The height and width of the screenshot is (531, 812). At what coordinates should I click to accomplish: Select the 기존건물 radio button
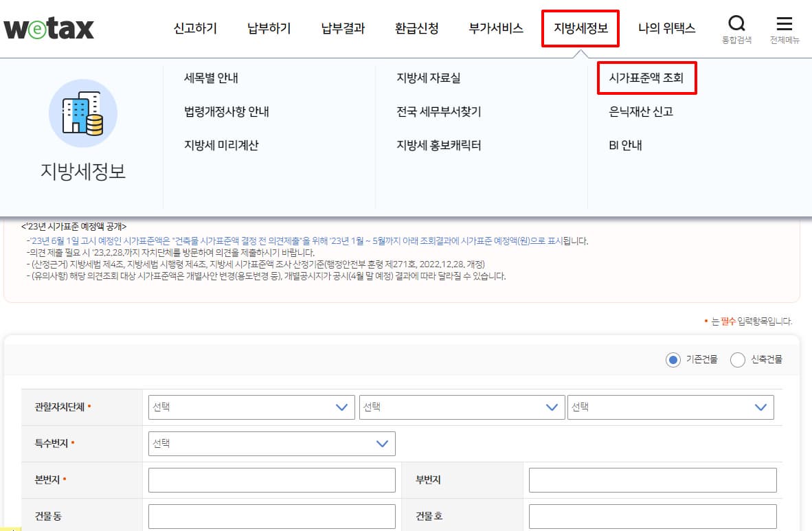(x=673, y=359)
